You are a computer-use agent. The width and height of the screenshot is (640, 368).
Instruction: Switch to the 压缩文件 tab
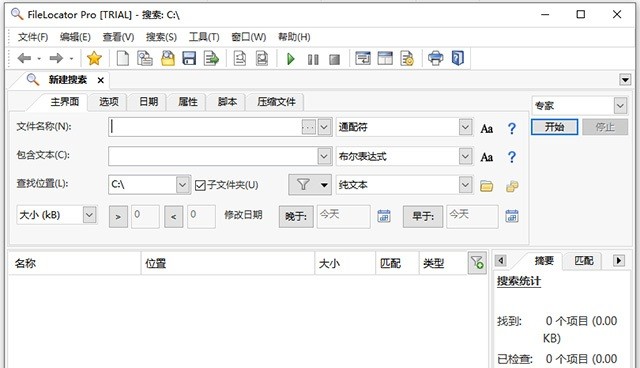276,102
